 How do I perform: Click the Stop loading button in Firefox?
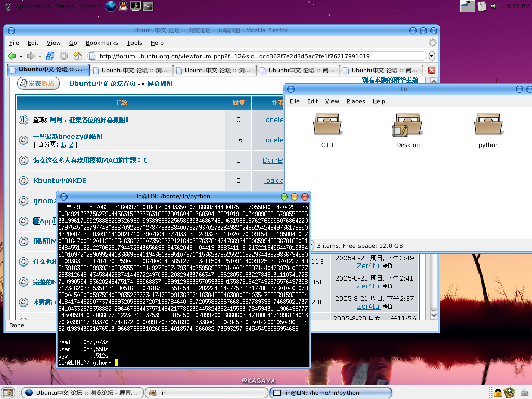63,56
